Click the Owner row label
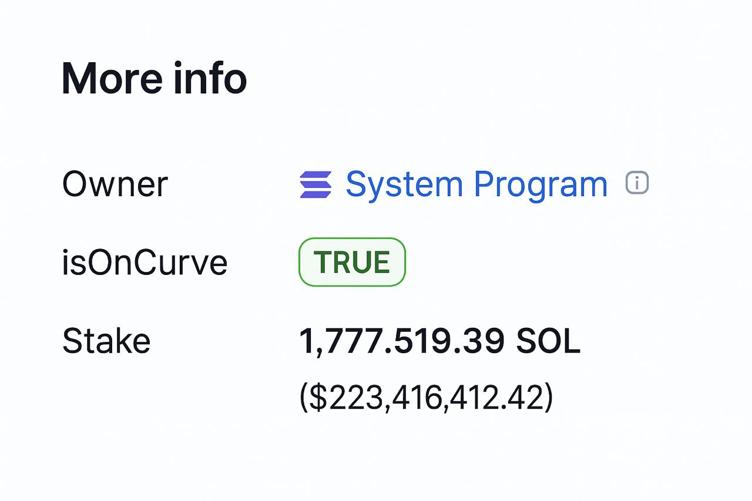The width and height of the screenshot is (752, 501). [115, 185]
